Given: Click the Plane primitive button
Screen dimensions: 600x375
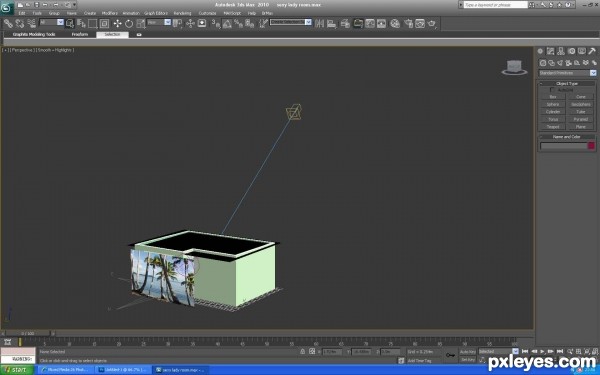Looking at the screenshot, I should pos(580,127).
